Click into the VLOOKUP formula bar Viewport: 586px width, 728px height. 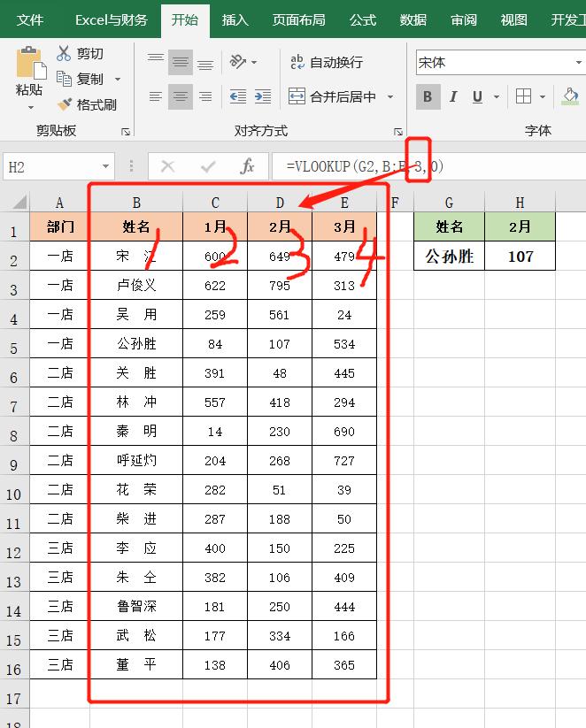pyautogui.click(x=428, y=166)
